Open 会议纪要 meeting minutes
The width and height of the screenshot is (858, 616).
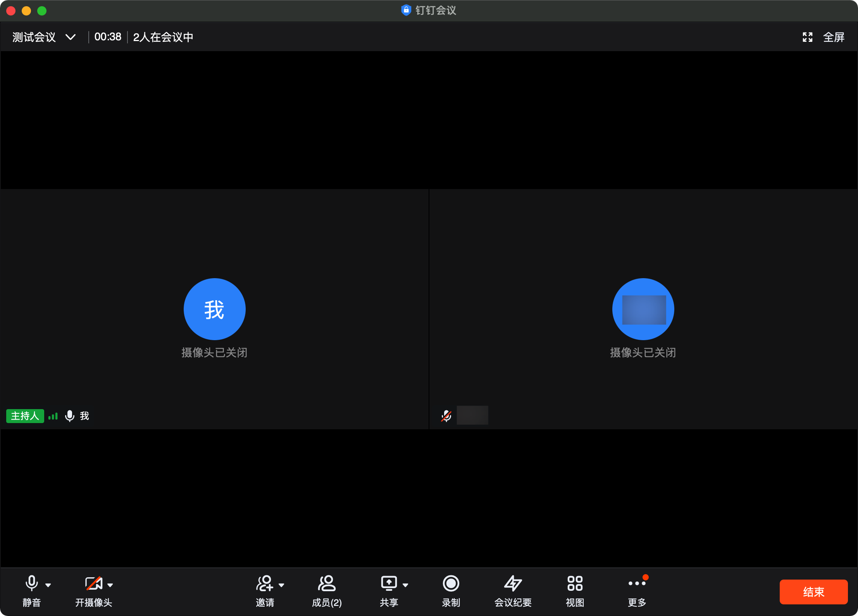click(x=513, y=583)
